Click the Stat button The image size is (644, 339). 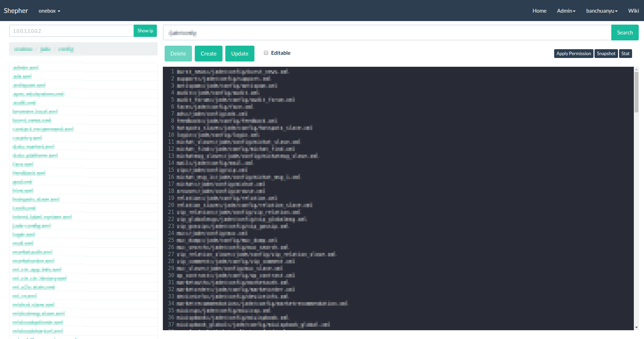click(625, 53)
